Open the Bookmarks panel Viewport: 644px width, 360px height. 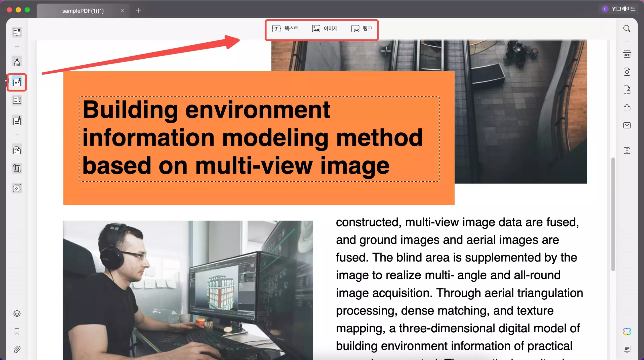coord(17,331)
